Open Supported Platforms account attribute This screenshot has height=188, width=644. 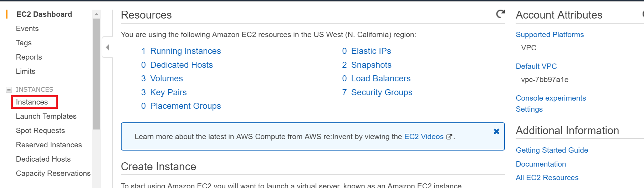tap(550, 35)
